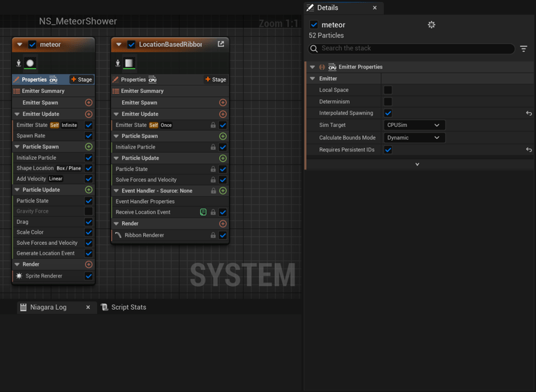
Task: Click the meteor sprite thumbnail icon
Action: 30,63
